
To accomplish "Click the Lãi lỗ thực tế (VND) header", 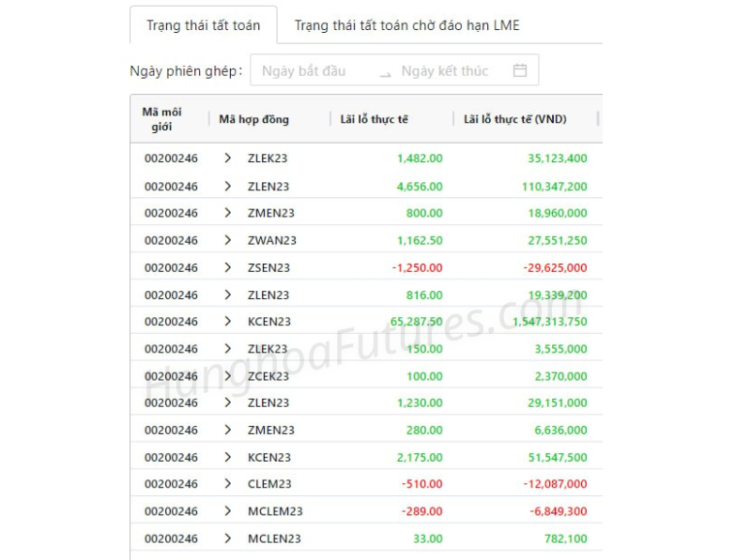I will [515, 119].
